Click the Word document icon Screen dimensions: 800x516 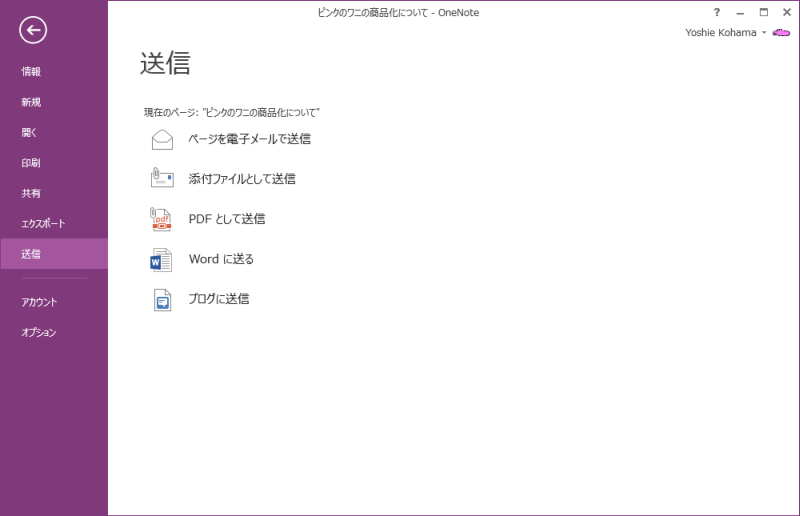[161, 259]
